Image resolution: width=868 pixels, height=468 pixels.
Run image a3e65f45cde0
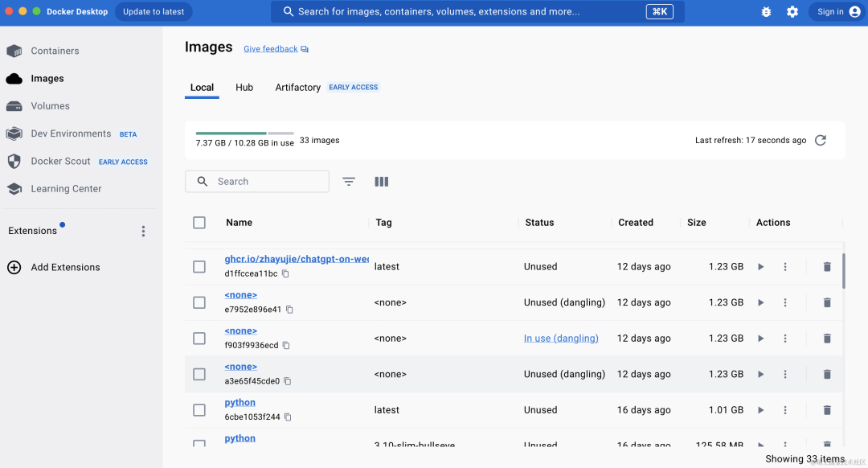[x=760, y=375]
